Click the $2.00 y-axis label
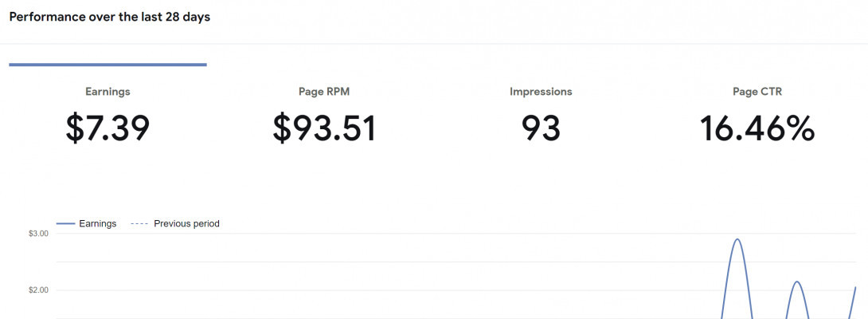The height and width of the screenshot is (319, 868). (x=38, y=290)
